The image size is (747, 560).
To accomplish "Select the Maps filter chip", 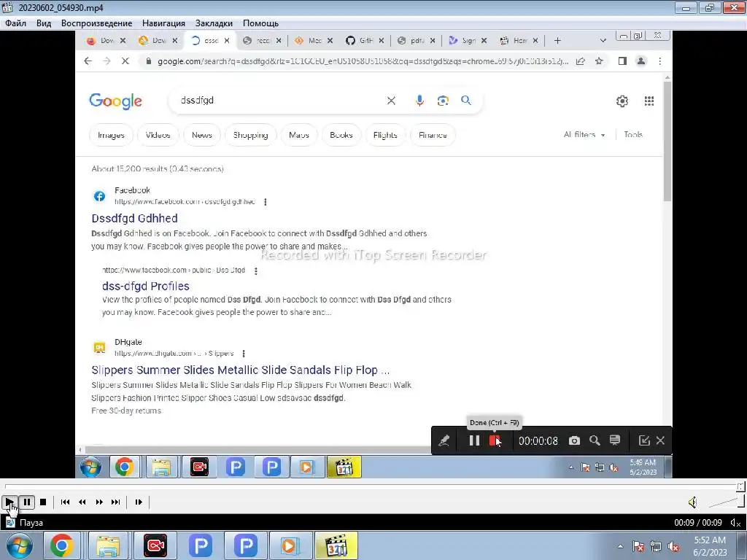I will (299, 135).
